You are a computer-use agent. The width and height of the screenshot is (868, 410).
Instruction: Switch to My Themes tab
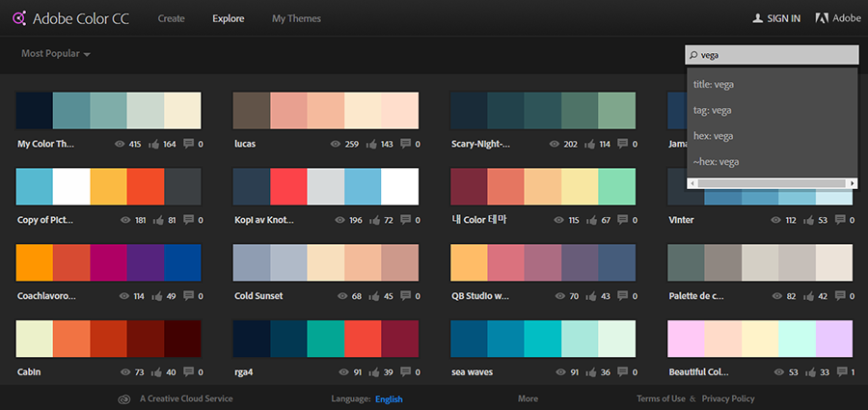click(296, 18)
